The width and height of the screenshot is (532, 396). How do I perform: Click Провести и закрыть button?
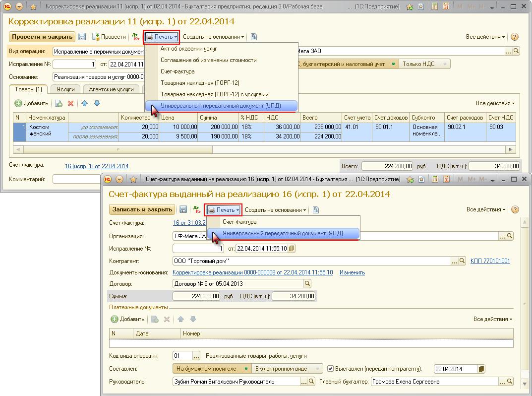click(x=42, y=37)
